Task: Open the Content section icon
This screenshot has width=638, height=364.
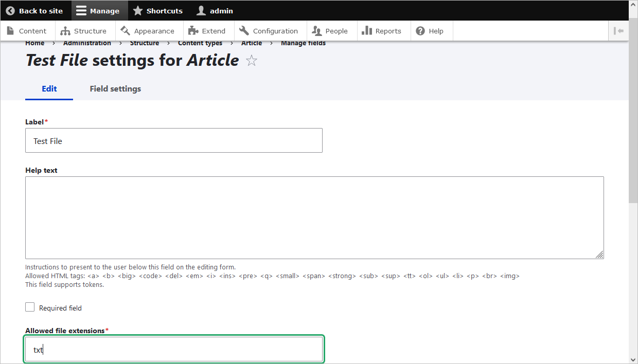Action: pyautogui.click(x=11, y=30)
